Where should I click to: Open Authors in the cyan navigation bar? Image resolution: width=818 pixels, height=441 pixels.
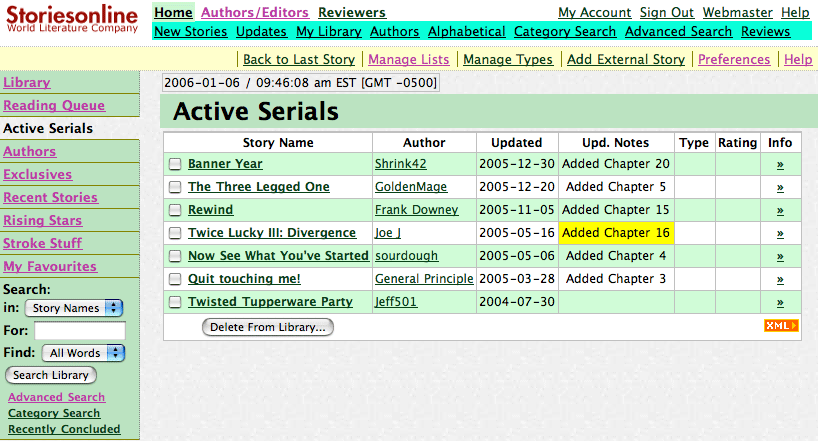(x=394, y=31)
